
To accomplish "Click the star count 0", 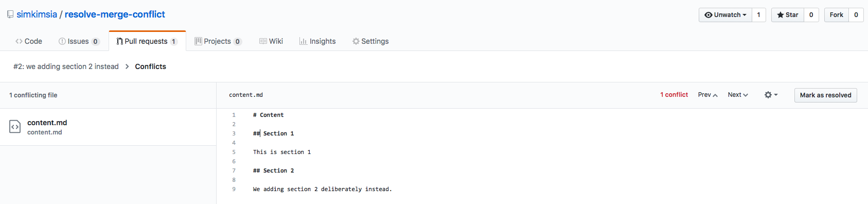I will click(x=811, y=15).
